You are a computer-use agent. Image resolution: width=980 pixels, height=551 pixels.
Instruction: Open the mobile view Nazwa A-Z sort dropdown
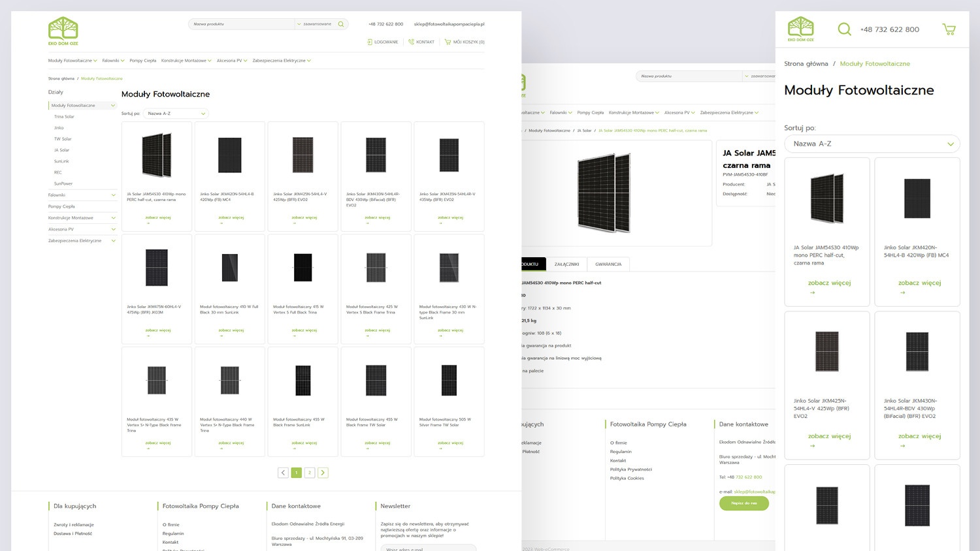[872, 144]
